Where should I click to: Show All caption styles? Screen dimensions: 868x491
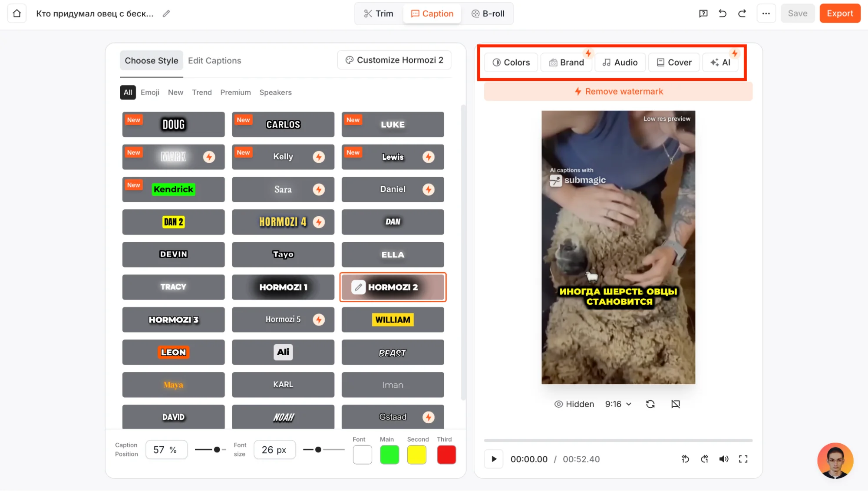(128, 92)
